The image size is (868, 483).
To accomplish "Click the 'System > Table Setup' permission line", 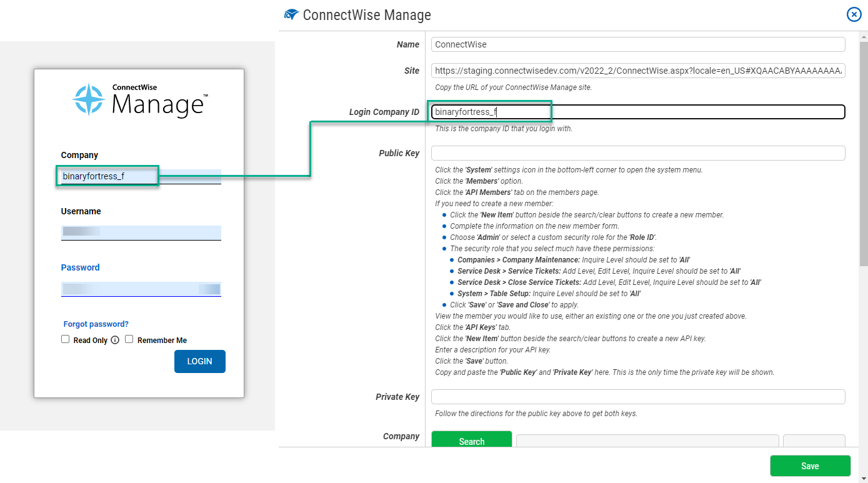I will (549, 294).
